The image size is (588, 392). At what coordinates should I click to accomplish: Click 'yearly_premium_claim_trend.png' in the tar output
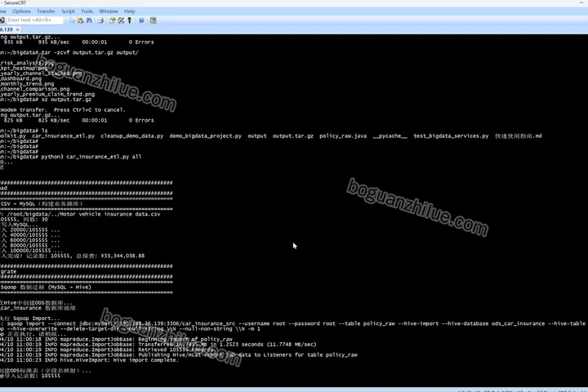coord(47,94)
